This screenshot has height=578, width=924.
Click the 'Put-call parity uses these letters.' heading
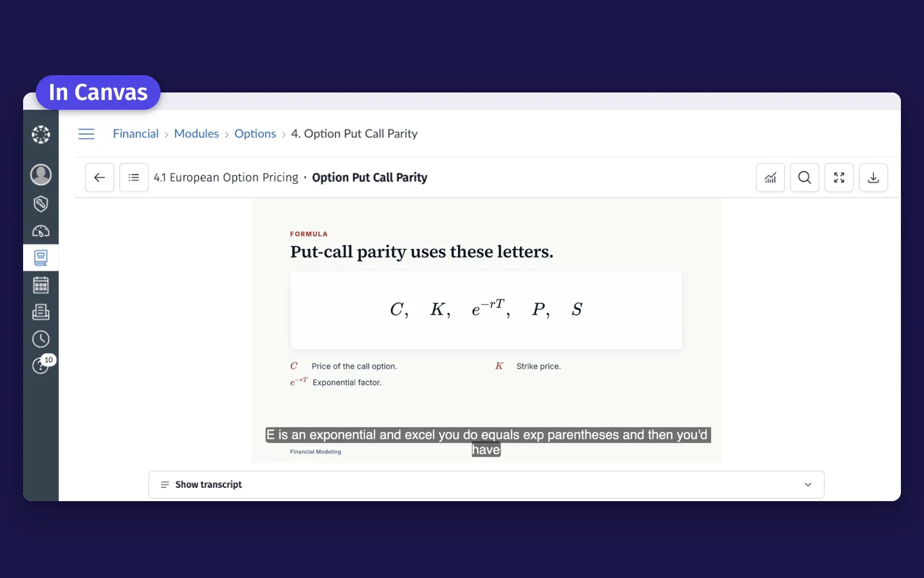[x=422, y=252]
